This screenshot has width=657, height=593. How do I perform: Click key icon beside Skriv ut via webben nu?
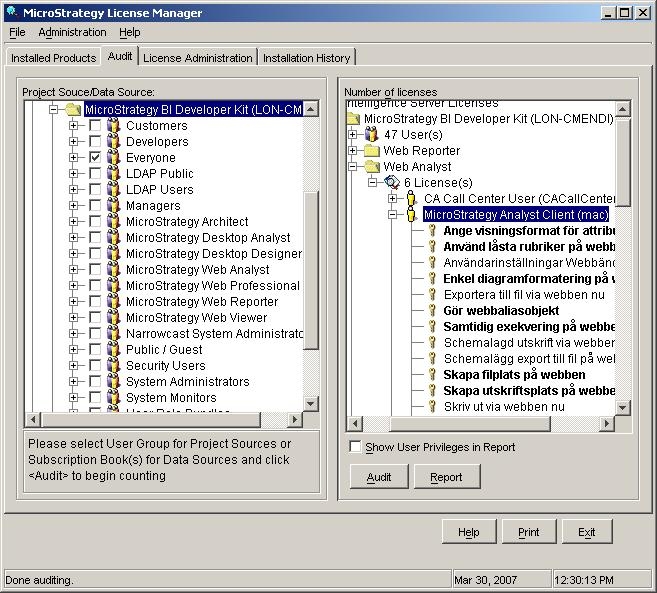[x=432, y=406]
